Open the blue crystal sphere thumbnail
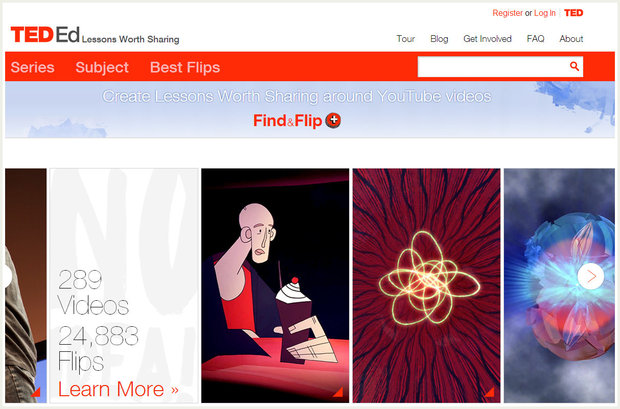The width and height of the screenshot is (620, 409). [x=559, y=286]
